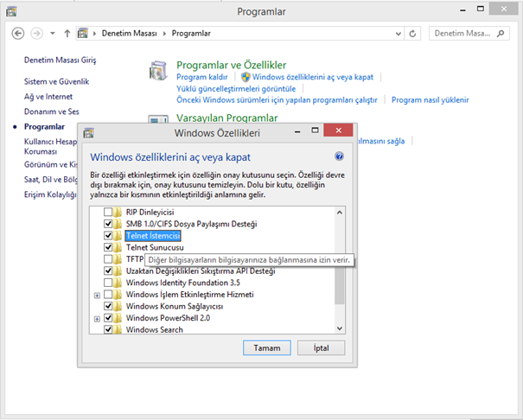This screenshot has width=523, height=420.
Task: Go up one folder level
Action: click(67, 34)
